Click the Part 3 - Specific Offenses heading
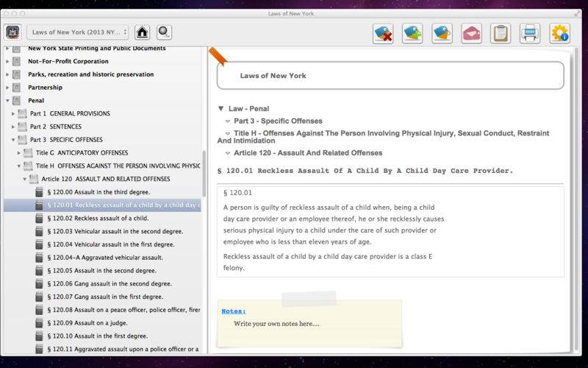 point(278,121)
